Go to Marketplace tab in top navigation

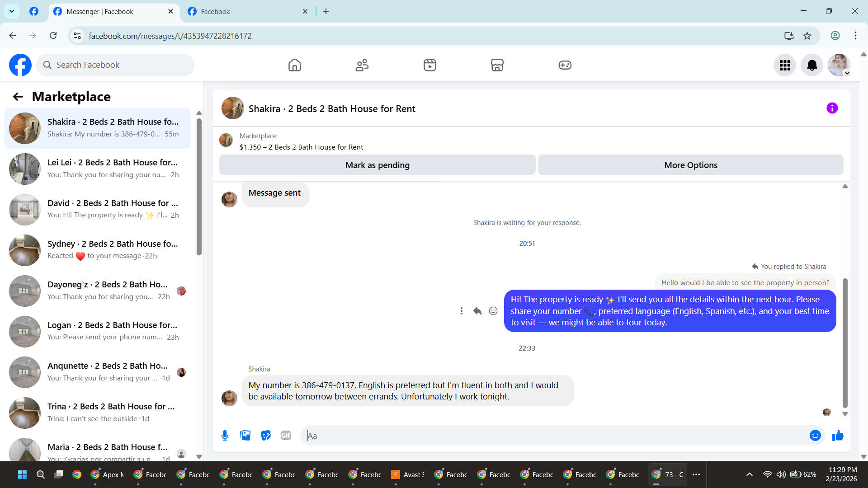coord(497,65)
